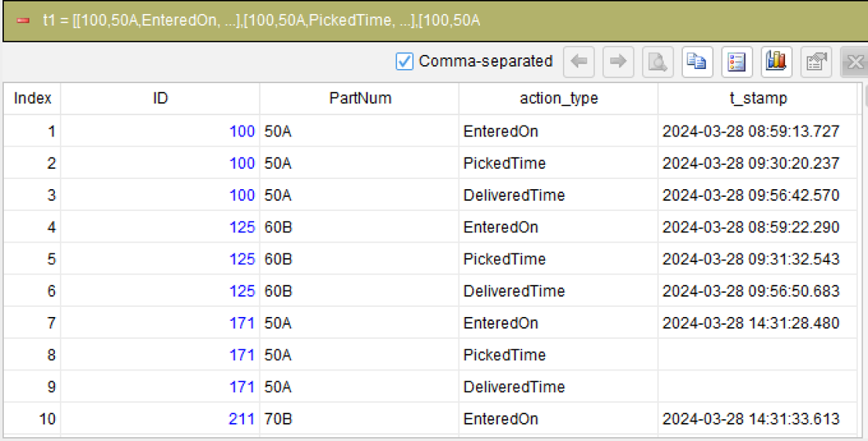The image size is (868, 441).
Task: Select timestamp 2024-03-28 09:56:42.570
Action: [750, 195]
